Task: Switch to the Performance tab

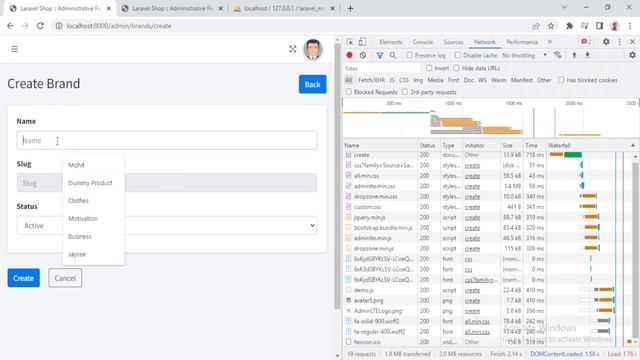Action: [x=522, y=42]
